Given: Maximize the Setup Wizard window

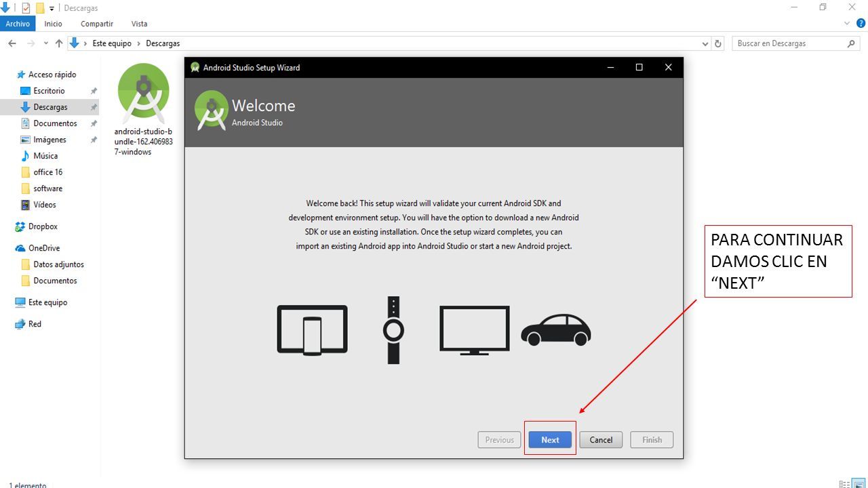Looking at the screenshot, I should pyautogui.click(x=639, y=67).
